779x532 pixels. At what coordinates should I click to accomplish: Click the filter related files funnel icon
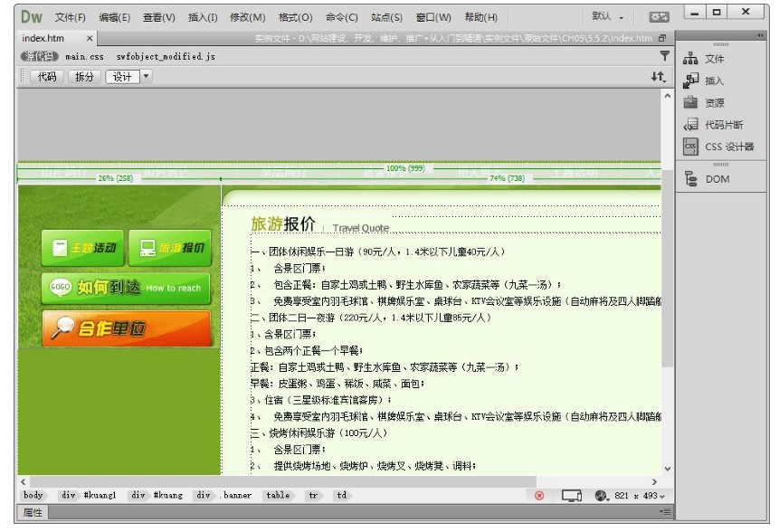click(665, 56)
